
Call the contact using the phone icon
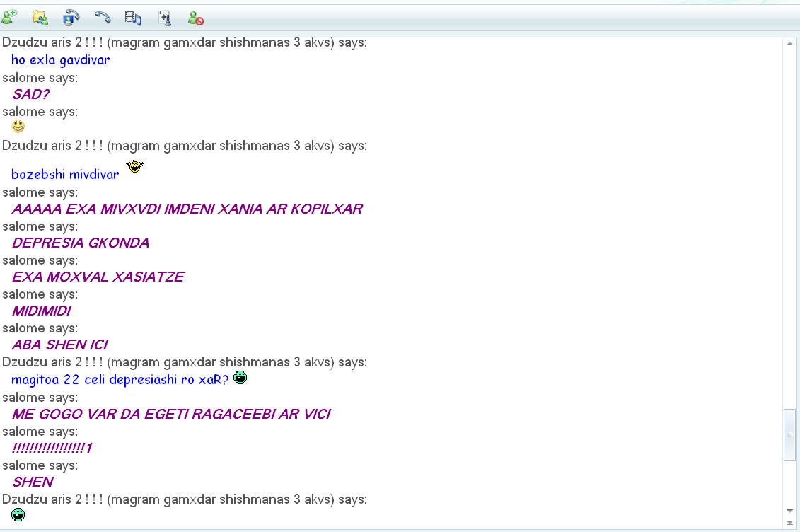coord(103,18)
